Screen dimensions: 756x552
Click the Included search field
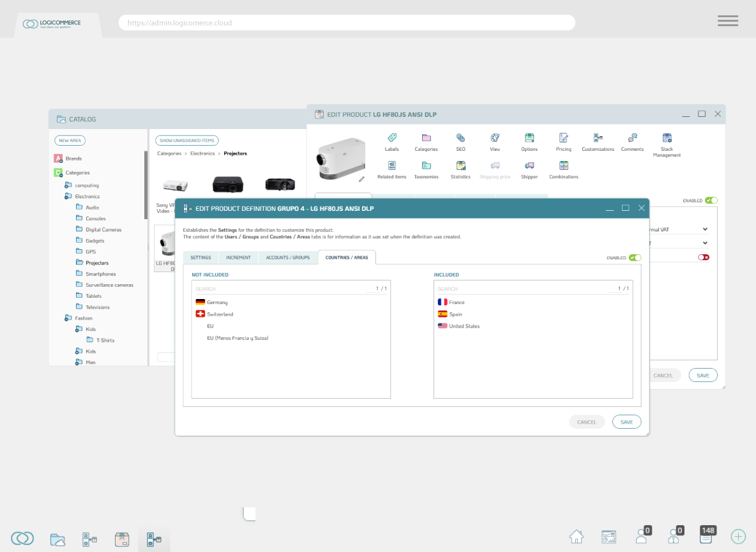point(522,289)
